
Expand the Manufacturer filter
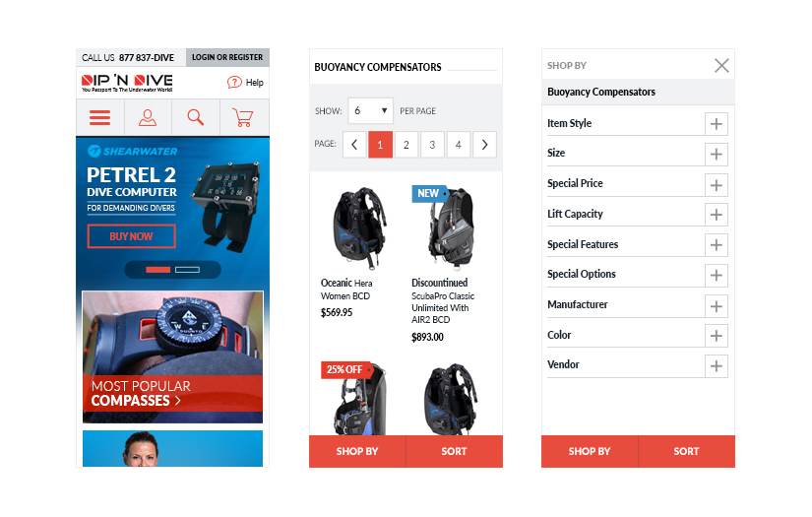click(x=717, y=306)
